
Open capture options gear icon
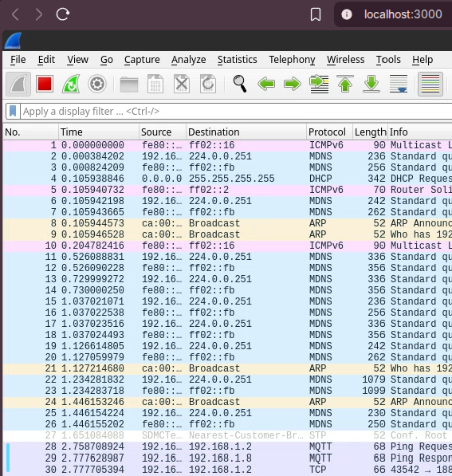97,84
